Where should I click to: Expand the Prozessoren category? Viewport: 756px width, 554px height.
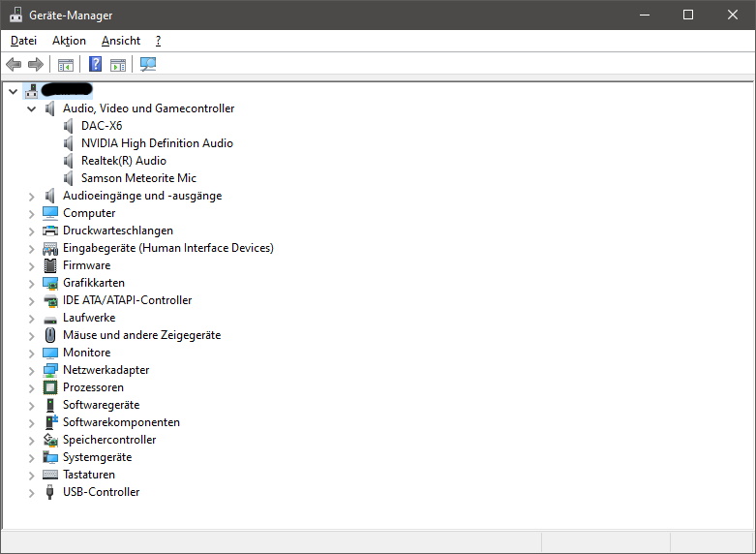pos(31,388)
